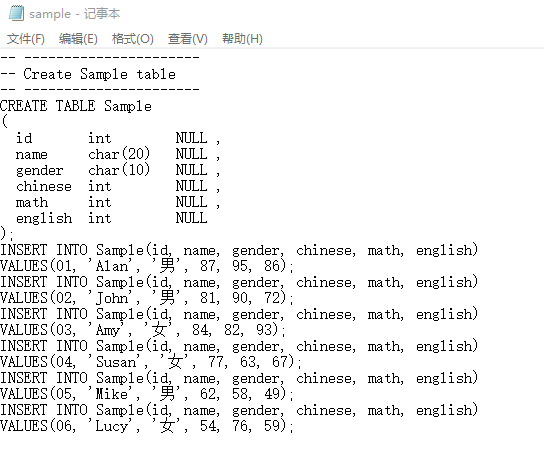Open the 查看(V) menu
544x455 pixels.
click(x=187, y=39)
